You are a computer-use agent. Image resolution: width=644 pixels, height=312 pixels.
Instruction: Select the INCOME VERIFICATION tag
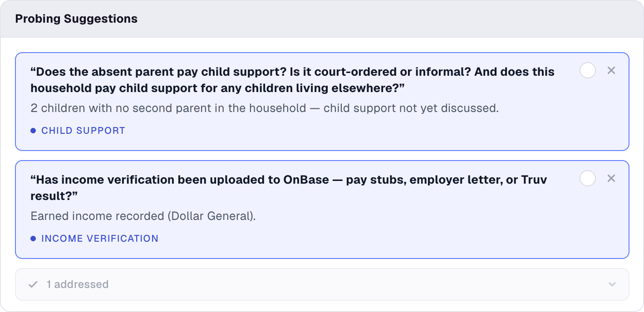(100, 239)
